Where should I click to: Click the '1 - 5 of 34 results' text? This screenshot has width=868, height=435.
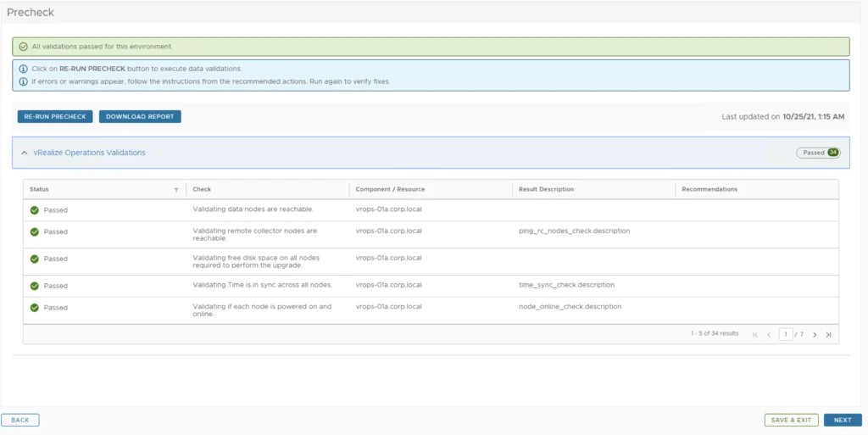(714, 334)
